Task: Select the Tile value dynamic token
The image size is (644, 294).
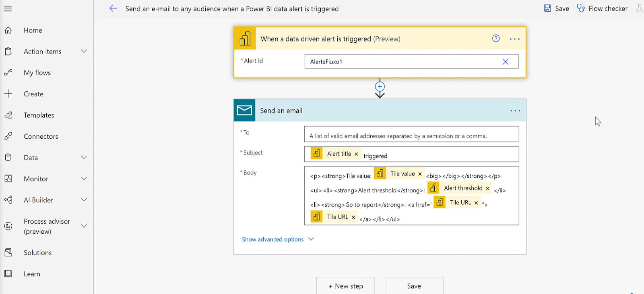Action: pyautogui.click(x=399, y=174)
